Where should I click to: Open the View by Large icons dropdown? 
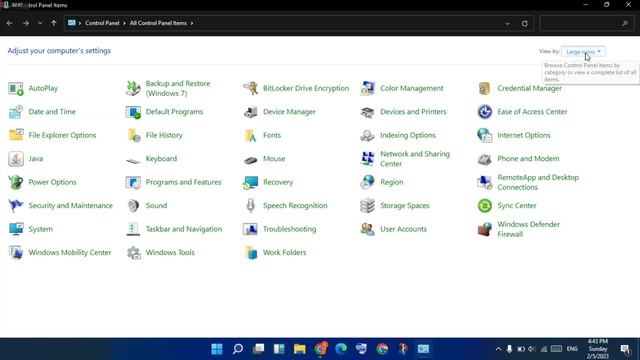tap(583, 51)
